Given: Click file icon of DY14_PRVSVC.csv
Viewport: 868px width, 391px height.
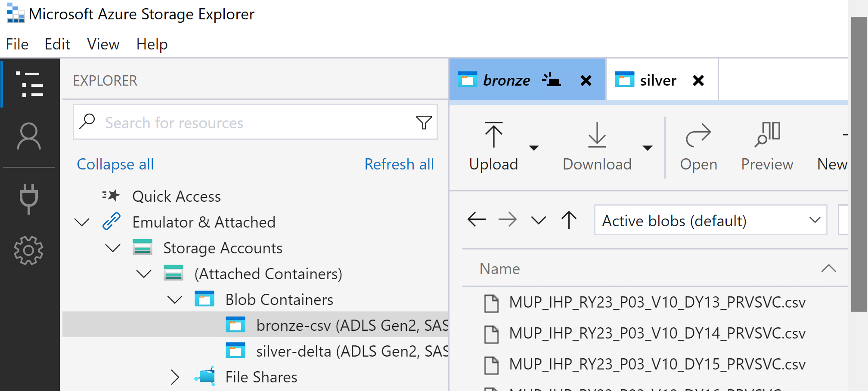Looking at the screenshot, I should pos(491,334).
